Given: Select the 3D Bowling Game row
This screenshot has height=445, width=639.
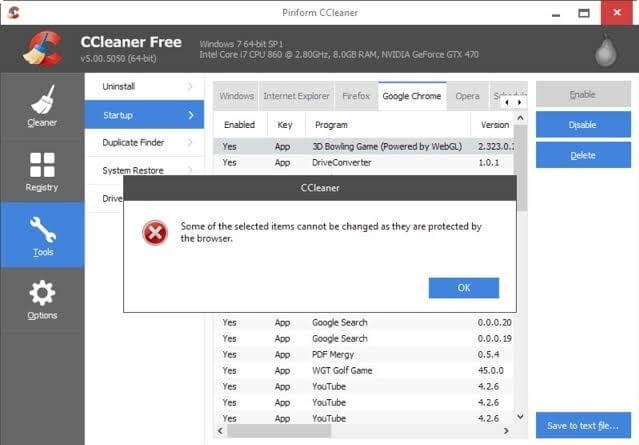Looking at the screenshot, I should [364, 147].
